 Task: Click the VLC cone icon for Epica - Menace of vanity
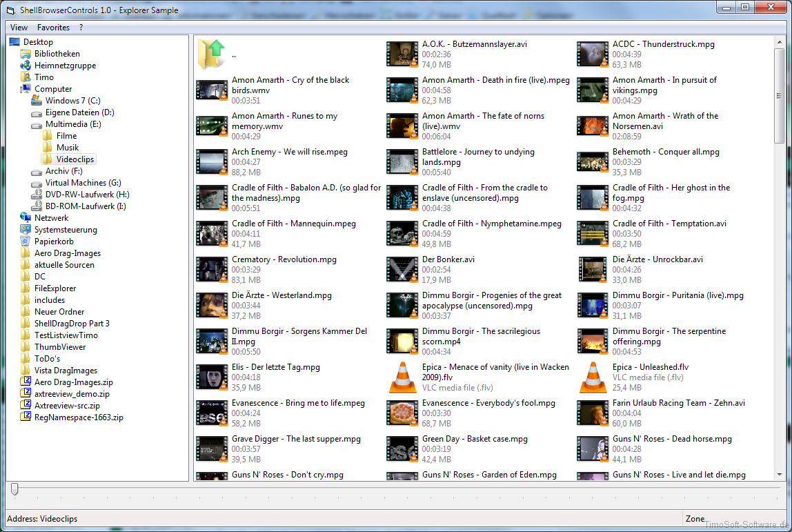(402, 377)
